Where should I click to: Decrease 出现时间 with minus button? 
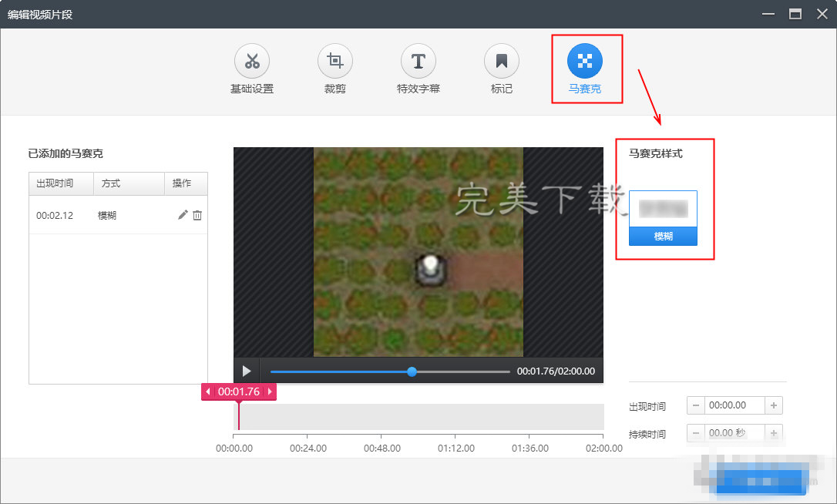pyautogui.click(x=695, y=406)
